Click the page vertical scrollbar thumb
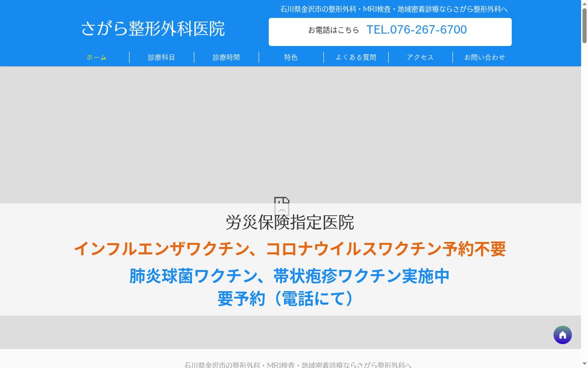The height and width of the screenshot is (368, 588). point(584,26)
